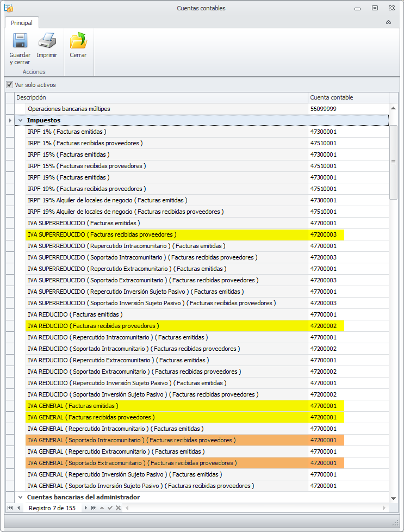Jump to last record in navigator
404x532 pixels.
pyautogui.click(x=94, y=508)
